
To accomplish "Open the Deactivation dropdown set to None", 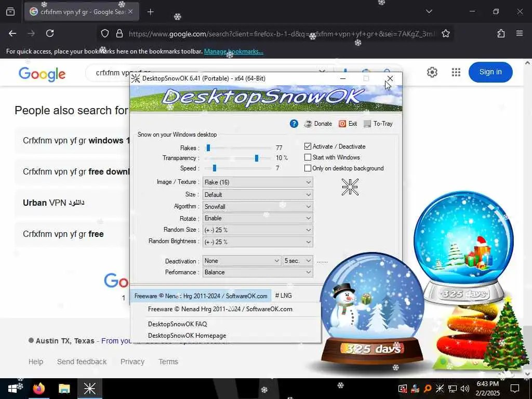I will pyautogui.click(x=242, y=261).
